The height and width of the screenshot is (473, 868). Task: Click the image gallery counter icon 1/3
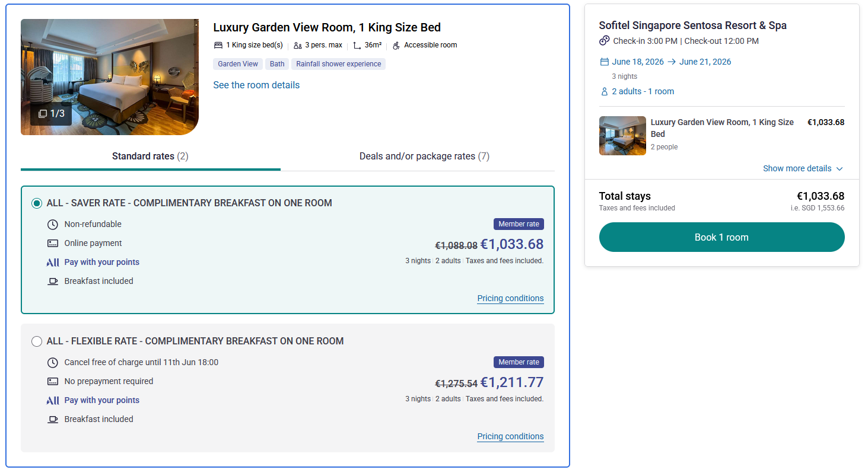pyautogui.click(x=51, y=114)
